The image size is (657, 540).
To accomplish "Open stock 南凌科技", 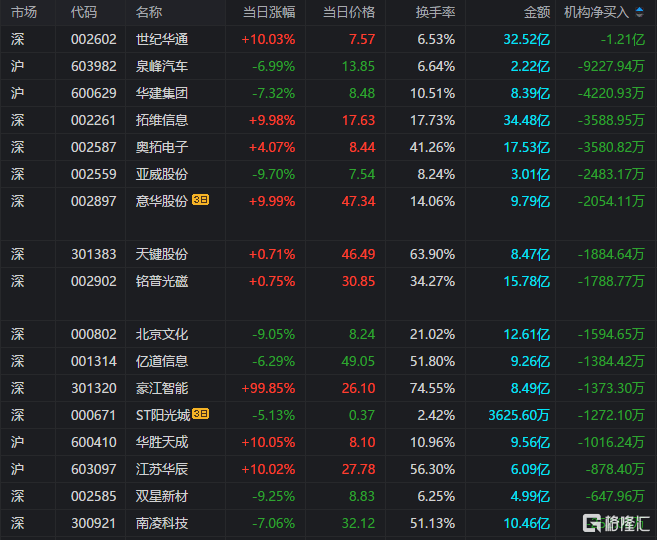I will (x=162, y=523).
